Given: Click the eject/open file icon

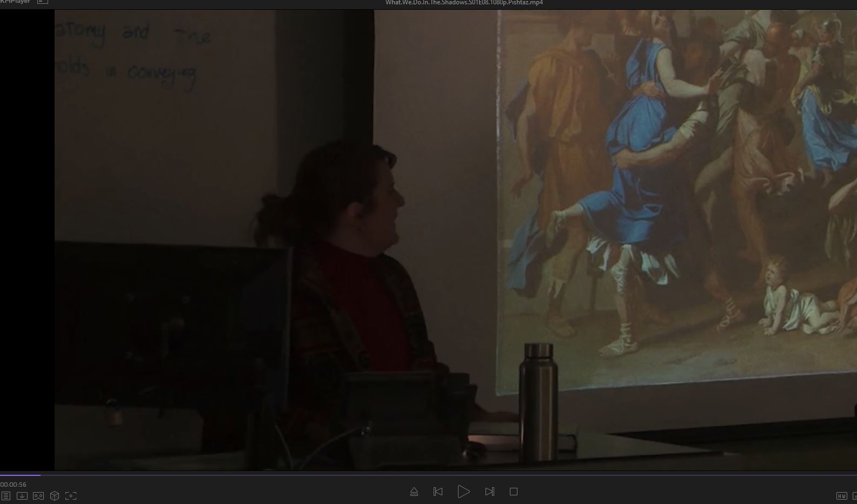Looking at the screenshot, I should point(414,492).
